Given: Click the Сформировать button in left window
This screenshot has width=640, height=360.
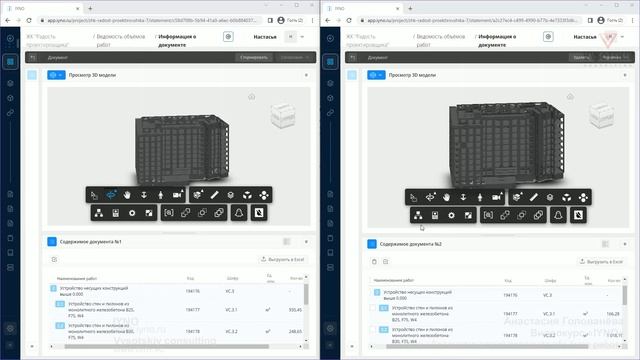Looking at the screenshot, I should click(x=254, y=58).
